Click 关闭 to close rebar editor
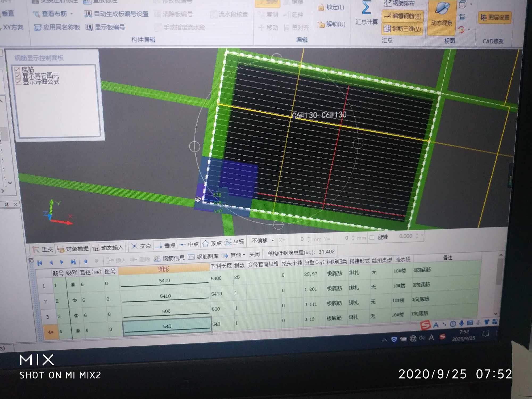Image resolution: width=532 pixels, height=399 pixels. click(254, 254)
